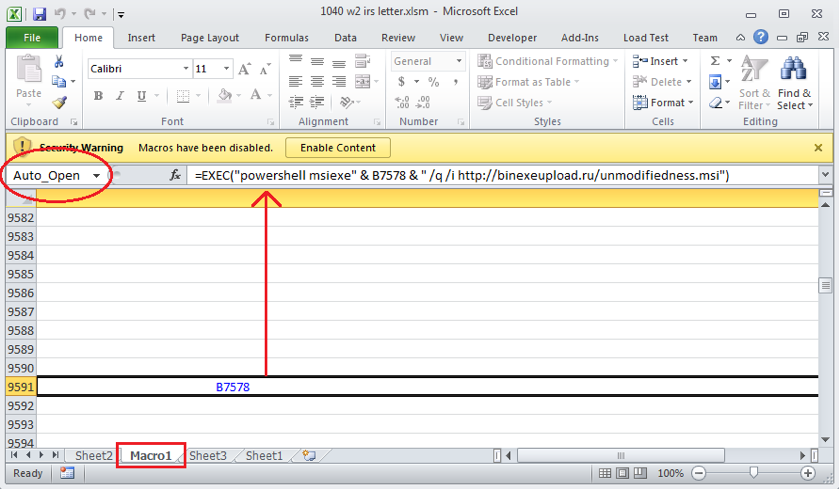Select the Format Painter brush
The height and width of the screenshot is (489, 839).
tap(59, 102)
